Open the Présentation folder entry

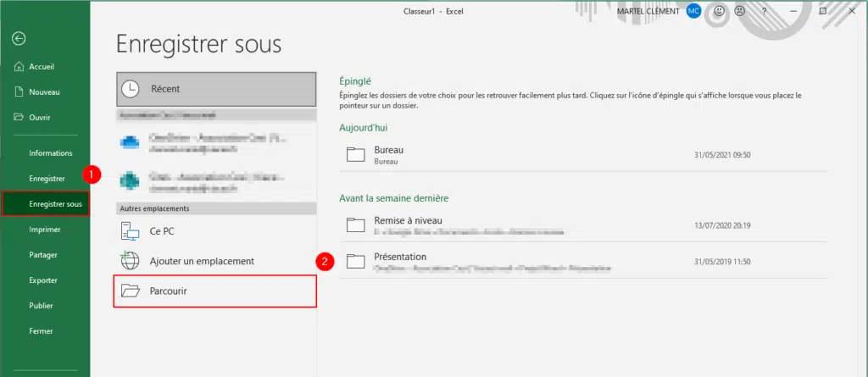pyautogui.click(x=400, y=260)
